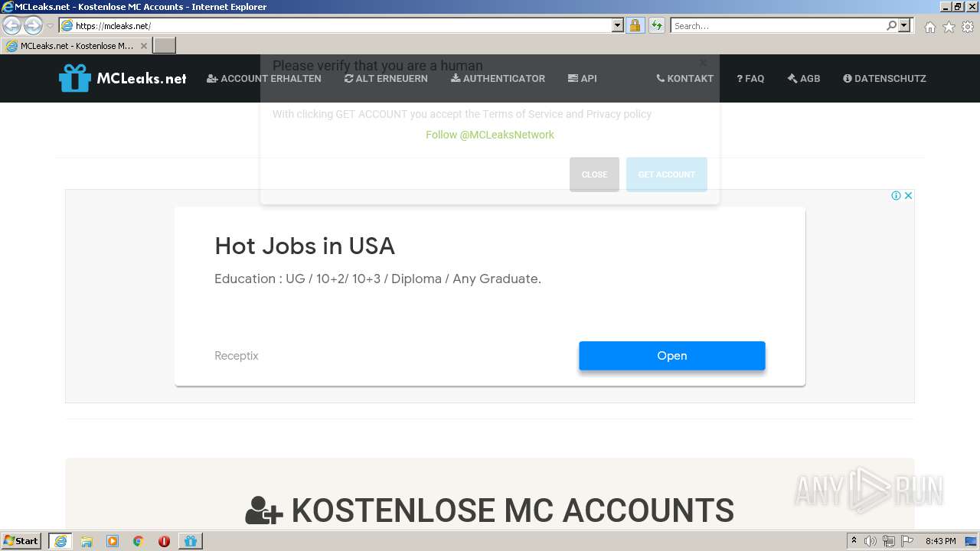Click the MCLeaks.net gift logo

[x=122, y=78]
